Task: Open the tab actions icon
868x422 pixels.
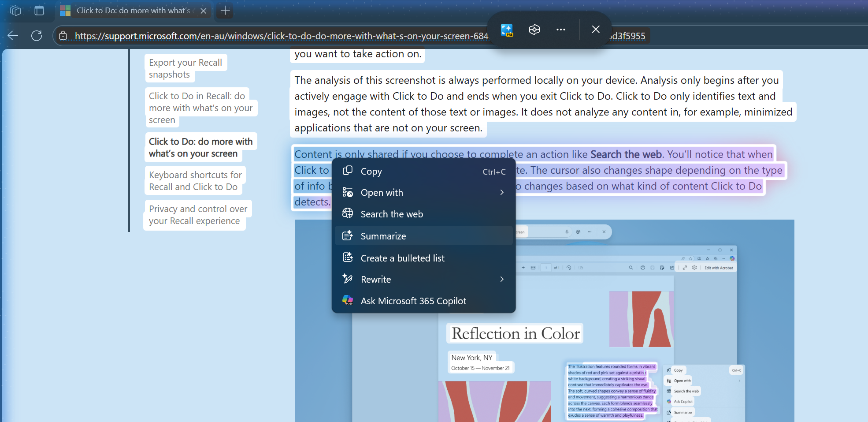Action: [39, 11]
